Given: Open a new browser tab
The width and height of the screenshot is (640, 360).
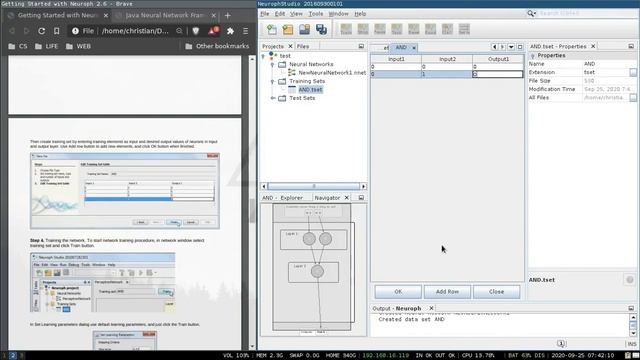Looking at the screenshot, I should coord(227,16).
